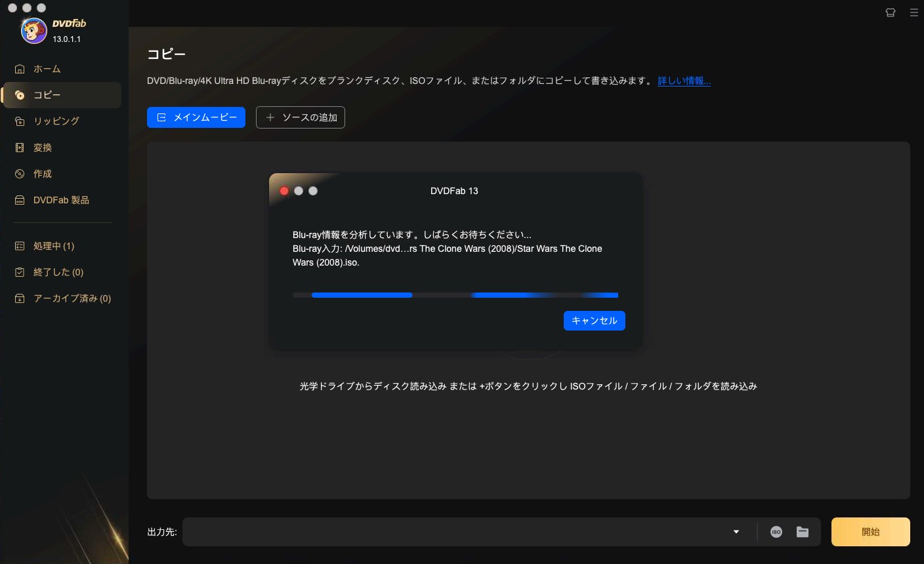Show 処理中 (1) task list
Viewport: 924px width, 564px height.
point(62,246)
